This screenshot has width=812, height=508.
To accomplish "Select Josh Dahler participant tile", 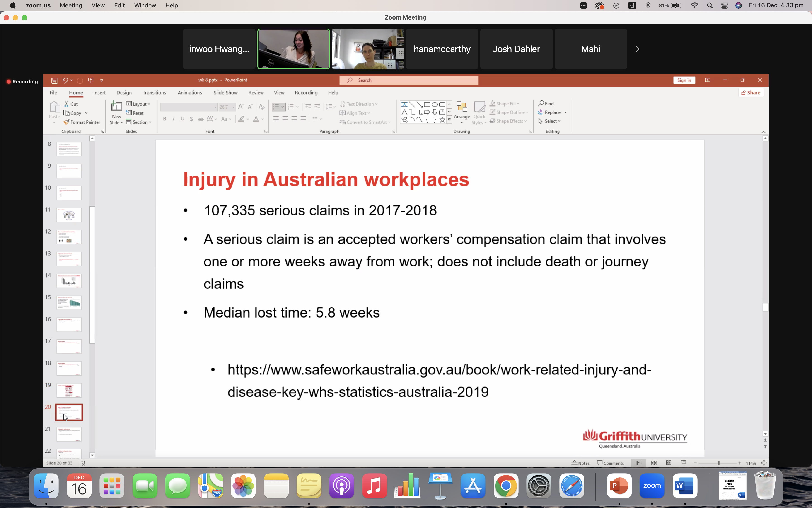I will tap(516, 49).
